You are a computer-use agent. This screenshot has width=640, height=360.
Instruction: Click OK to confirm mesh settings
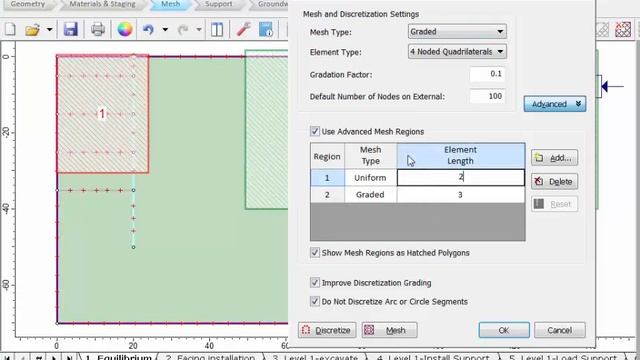click(x=504, y=330)
